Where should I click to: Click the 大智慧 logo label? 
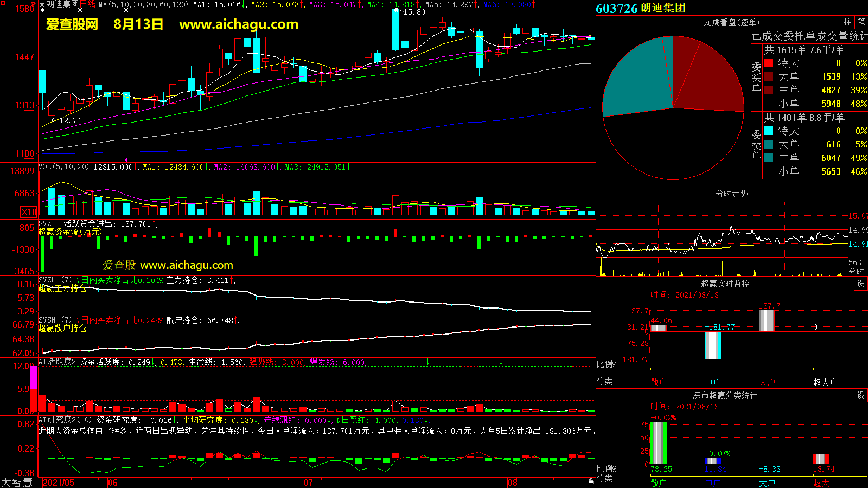(x=17, y=483)
